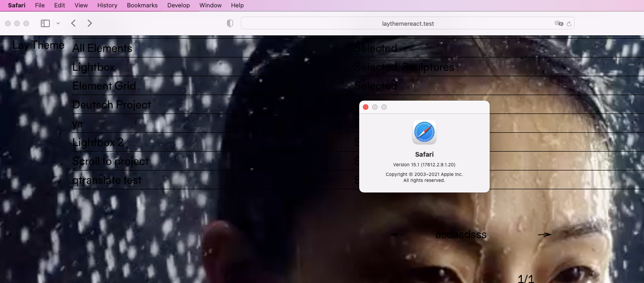Viewport: 644px width, 283px height.
Task: Open the sidebar options chevron dropdown
Action: coord(58,23)
